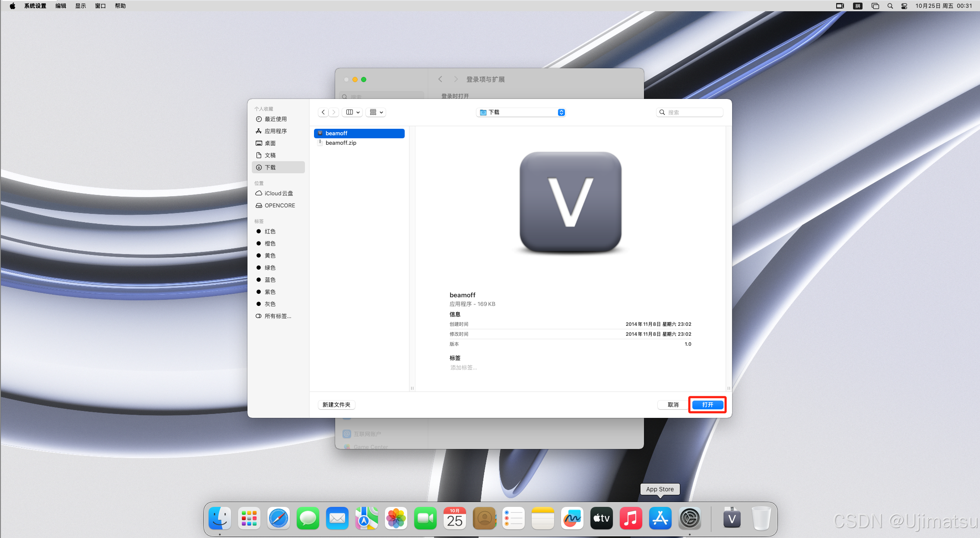Open 文稿 in sidebar

tap(278, 155)
